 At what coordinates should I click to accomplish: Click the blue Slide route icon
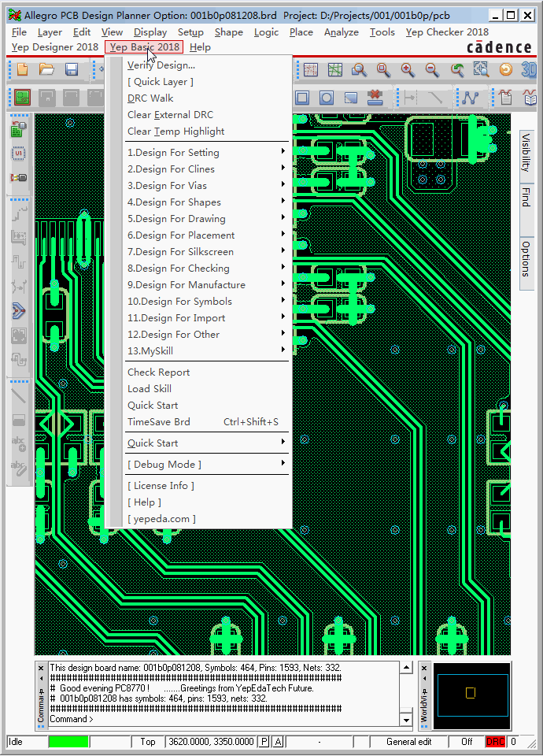tap(19, 311)
